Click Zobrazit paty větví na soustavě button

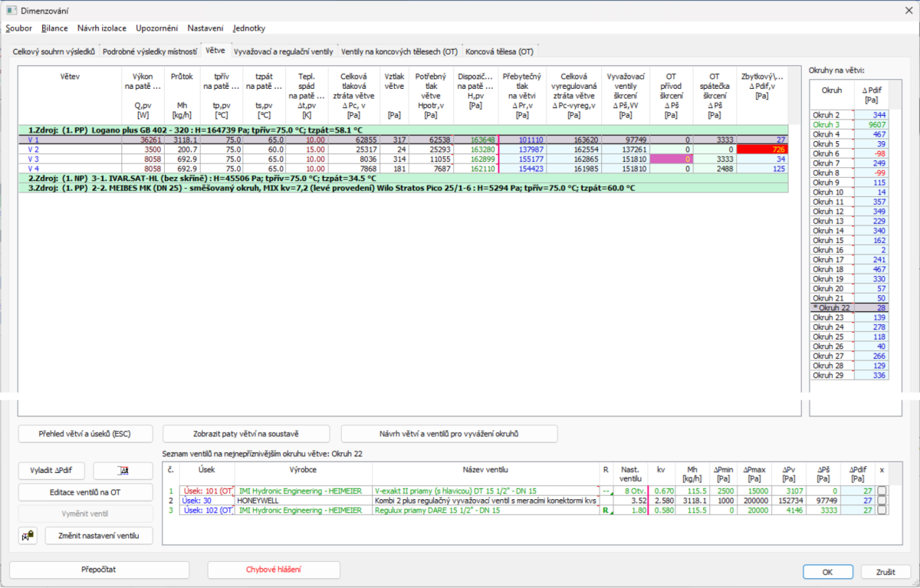246,433
